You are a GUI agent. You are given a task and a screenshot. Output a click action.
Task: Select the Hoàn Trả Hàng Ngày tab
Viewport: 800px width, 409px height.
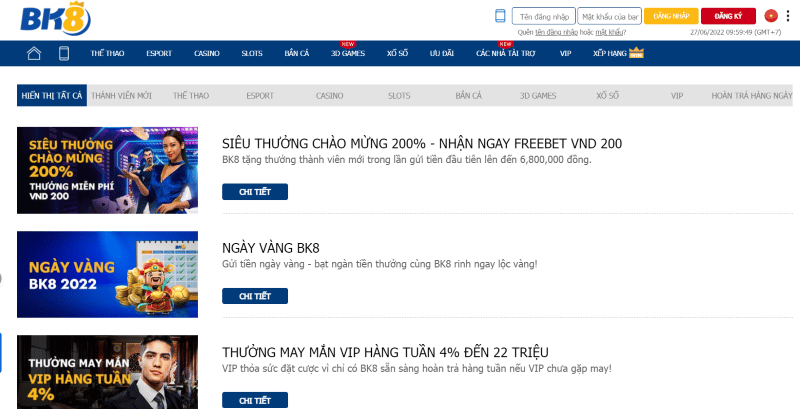752,95
